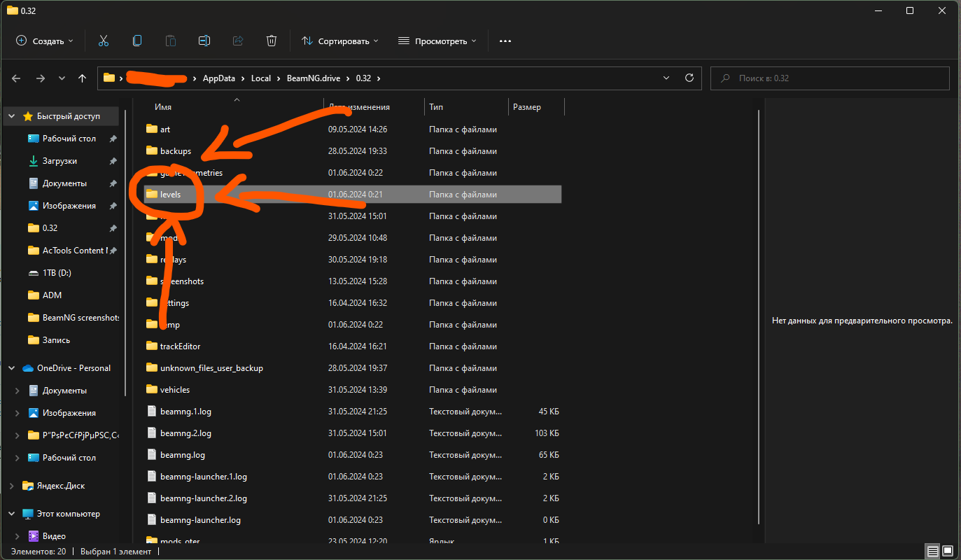This screenshot has width=961, height=560.
Task: Open the Просмотреть view dropdown
Action: 437,41
